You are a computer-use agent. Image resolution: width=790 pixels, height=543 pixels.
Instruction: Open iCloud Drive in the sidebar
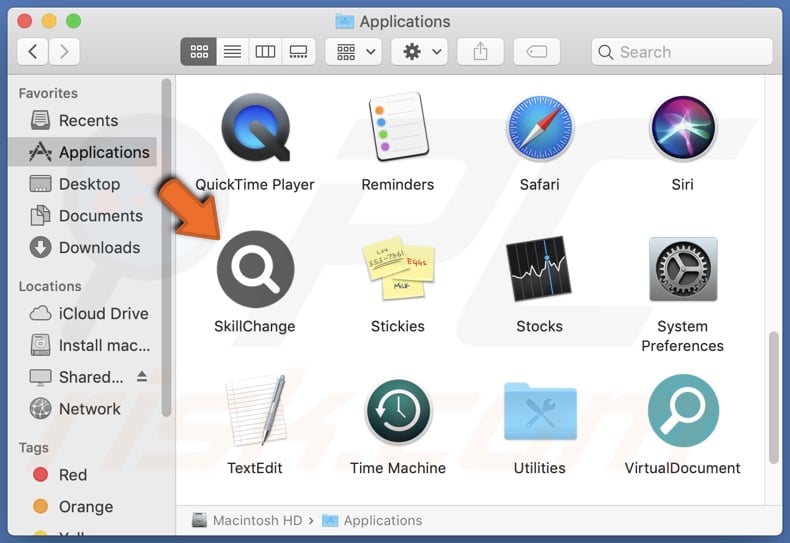[x=83, y=313]
